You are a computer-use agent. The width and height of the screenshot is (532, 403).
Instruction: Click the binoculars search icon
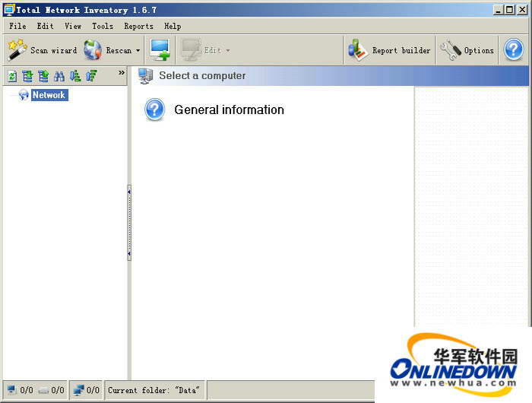click(x=59, y=76)
